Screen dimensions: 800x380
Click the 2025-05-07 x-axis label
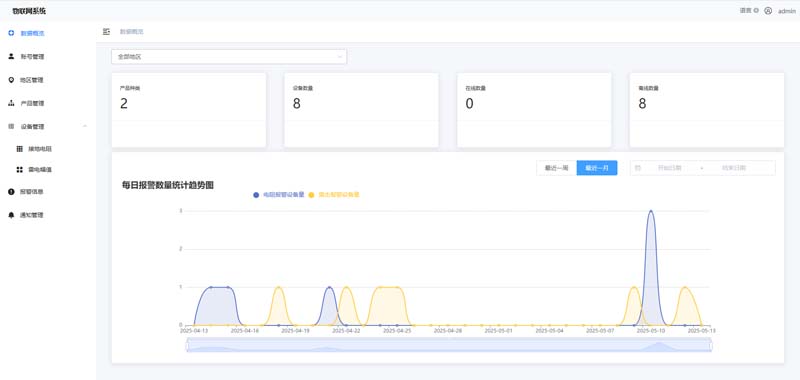(x=600, y=331)
